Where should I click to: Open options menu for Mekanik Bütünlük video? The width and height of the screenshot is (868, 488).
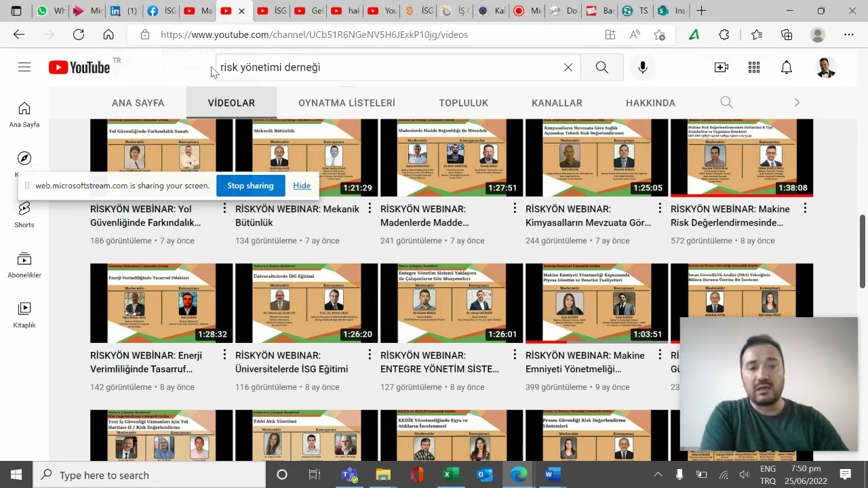(x=370, y=209)
